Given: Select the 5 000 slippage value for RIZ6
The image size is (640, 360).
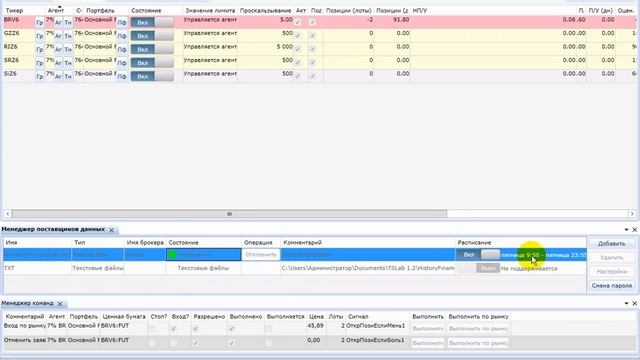Looking at the screenshot, I should pos(284,47).
